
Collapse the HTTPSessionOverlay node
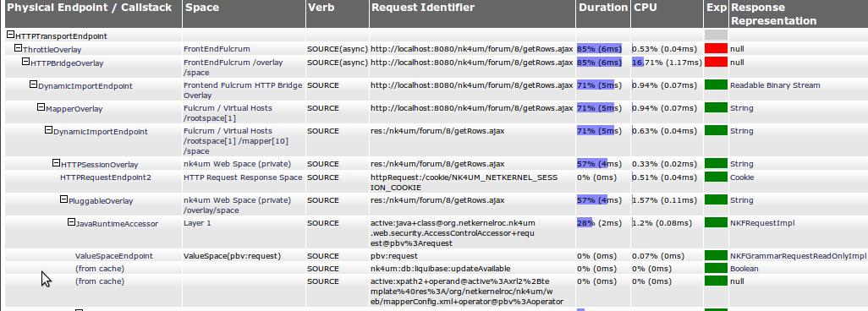click(56, 163)
